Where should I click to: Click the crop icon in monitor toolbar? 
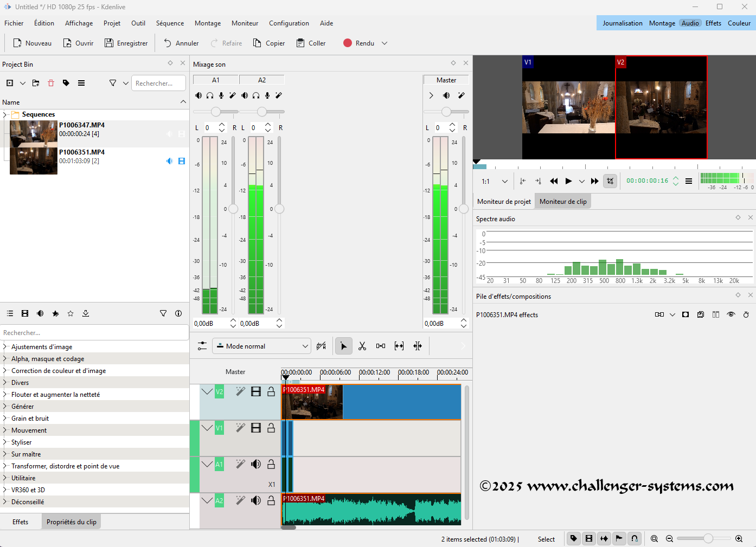pos(610,181)
